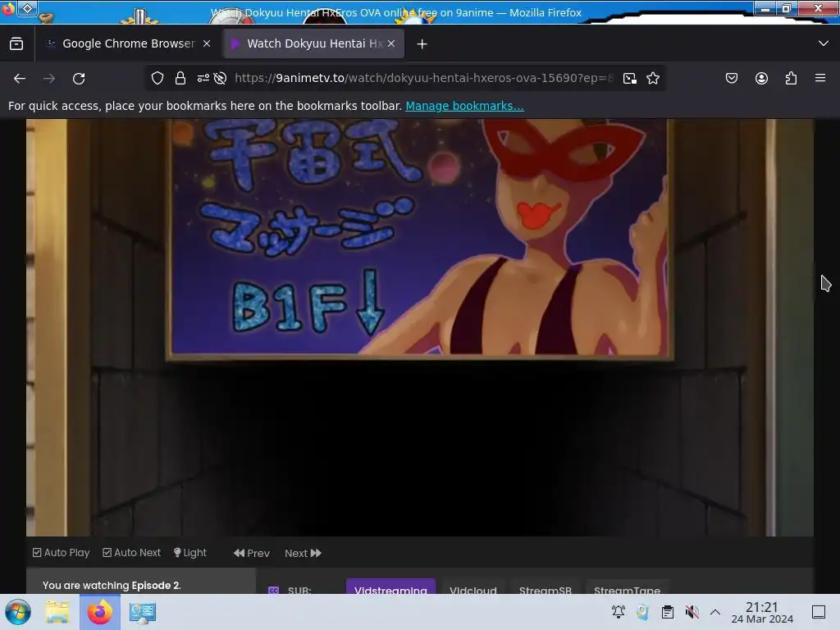Expand the hidden system tray icons

[x=715, y=612]
